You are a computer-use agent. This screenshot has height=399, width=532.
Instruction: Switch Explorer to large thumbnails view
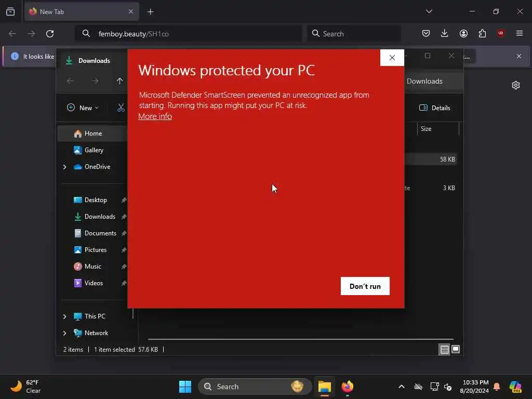click(x=456, y=350)
